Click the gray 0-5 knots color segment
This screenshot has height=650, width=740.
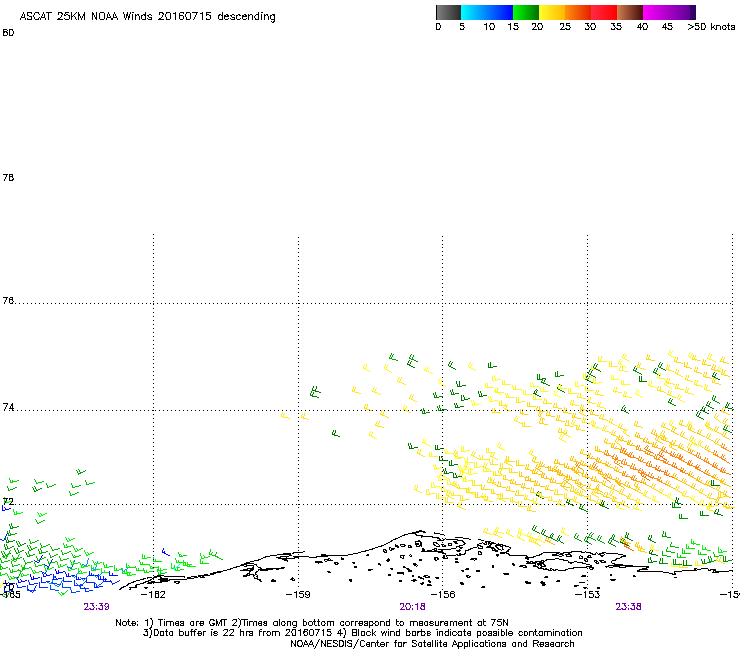click(x=448, y=12)
